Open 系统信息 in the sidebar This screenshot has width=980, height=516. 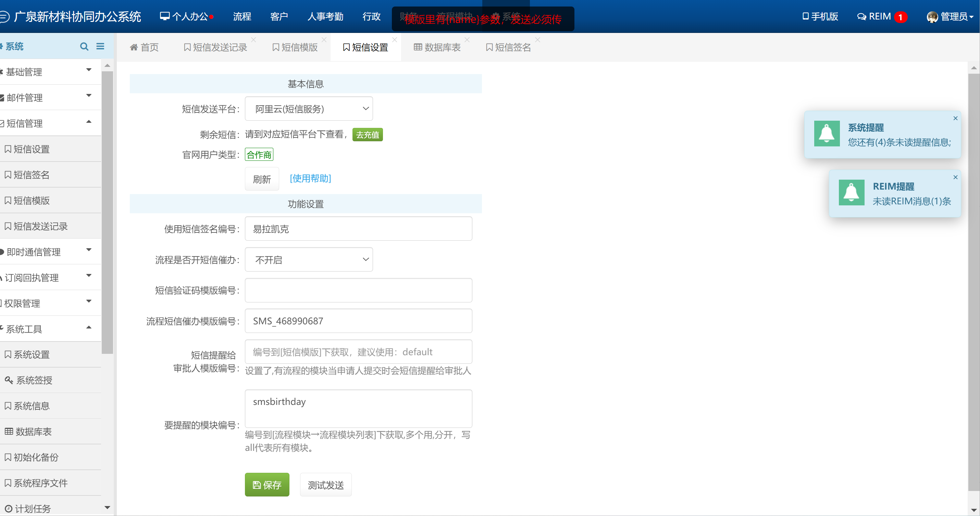click(x=50, y=406)
